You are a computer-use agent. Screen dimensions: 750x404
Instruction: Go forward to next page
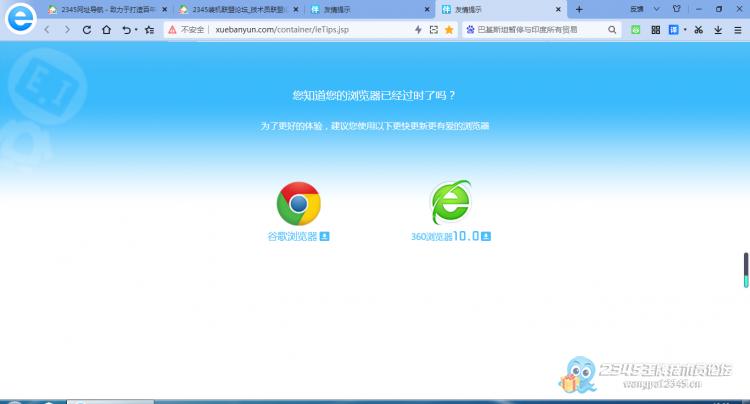[67, 30]
